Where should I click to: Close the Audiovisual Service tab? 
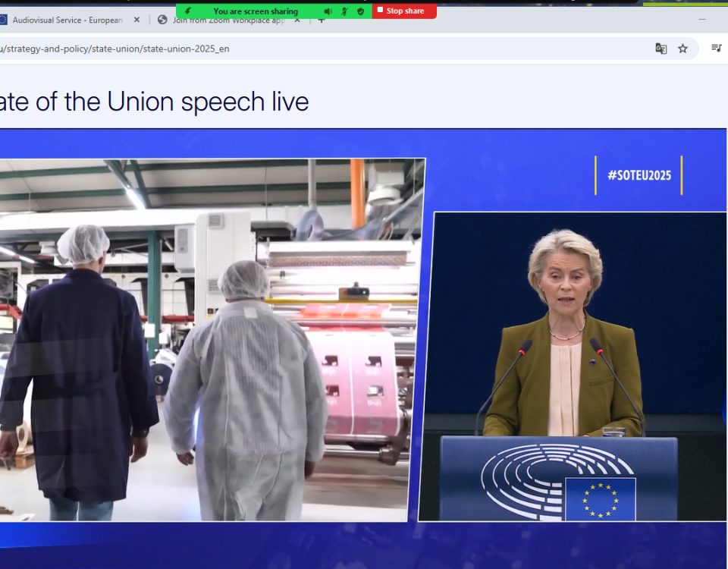click(136, 20)
